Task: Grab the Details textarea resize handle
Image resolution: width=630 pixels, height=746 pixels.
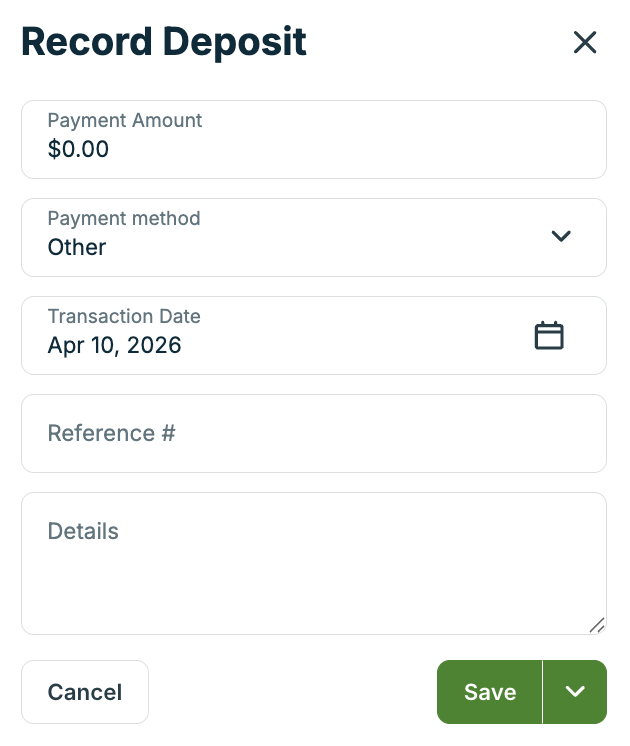Action: click(x=597, y=625)
